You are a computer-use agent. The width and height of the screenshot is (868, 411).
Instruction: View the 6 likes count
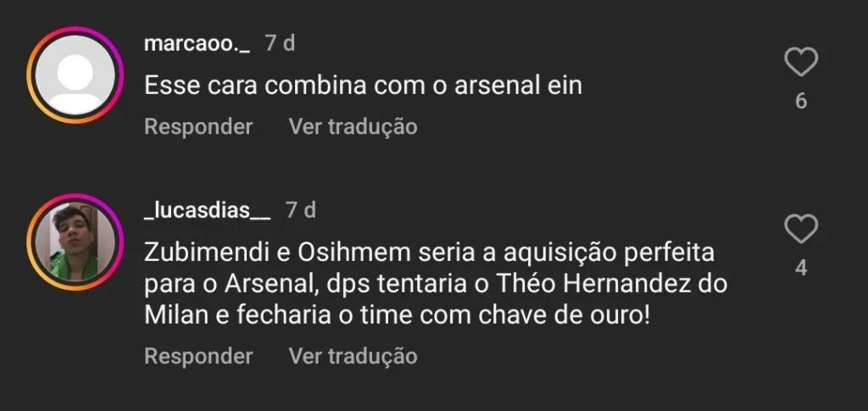(800, 102)
